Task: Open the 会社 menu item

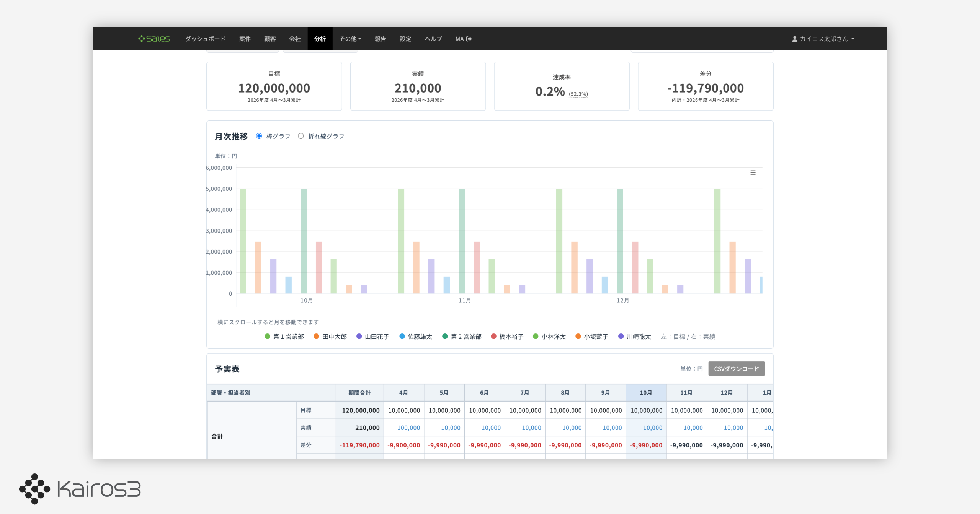Action: point(295,39)
